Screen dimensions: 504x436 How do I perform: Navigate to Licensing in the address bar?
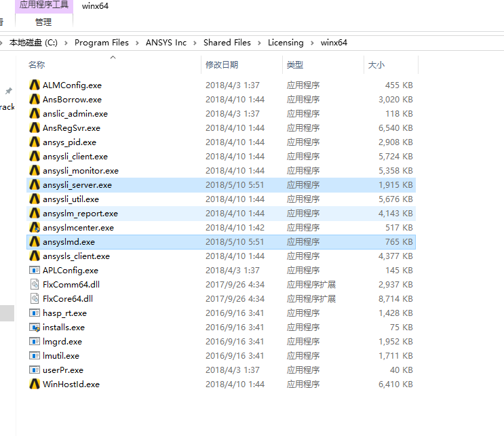[286, 43]
